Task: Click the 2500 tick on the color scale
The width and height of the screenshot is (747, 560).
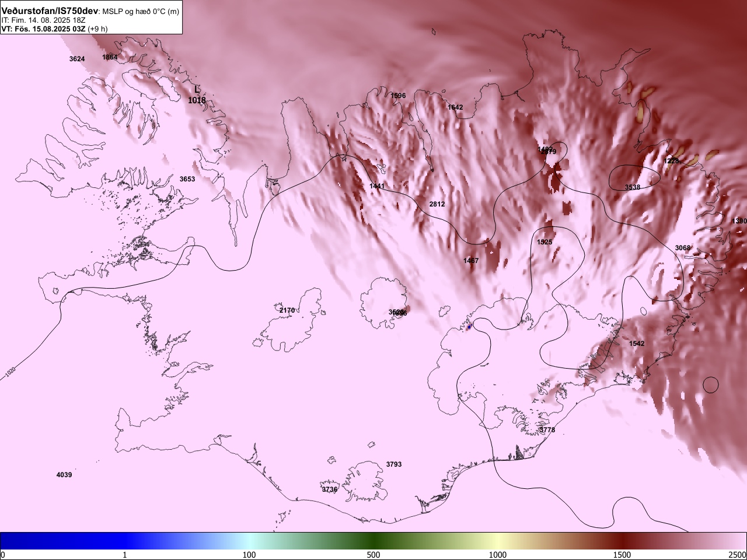Action: coord(738,554)
